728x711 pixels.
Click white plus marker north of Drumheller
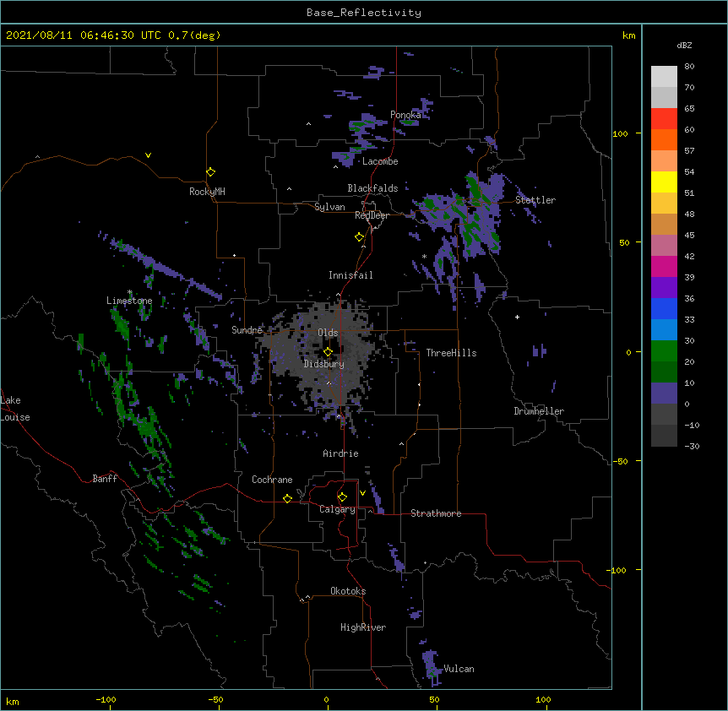coord(517,317)
